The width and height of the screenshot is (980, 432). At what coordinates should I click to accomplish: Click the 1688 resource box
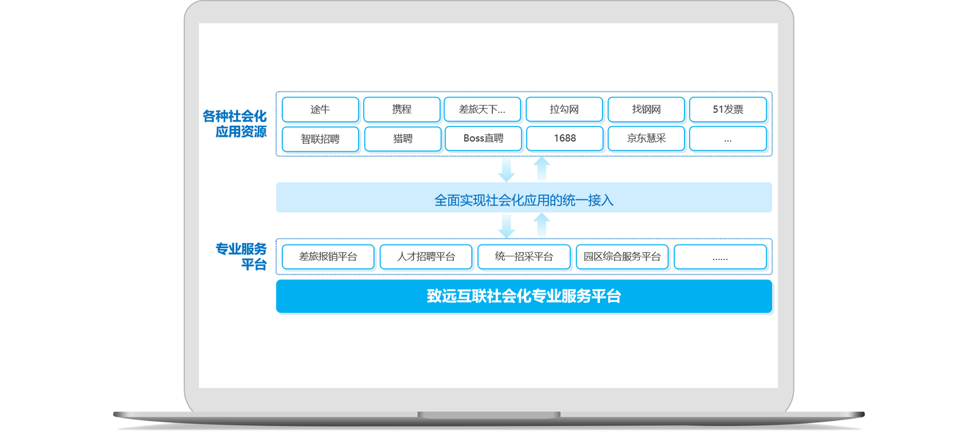tap(564, 138)
